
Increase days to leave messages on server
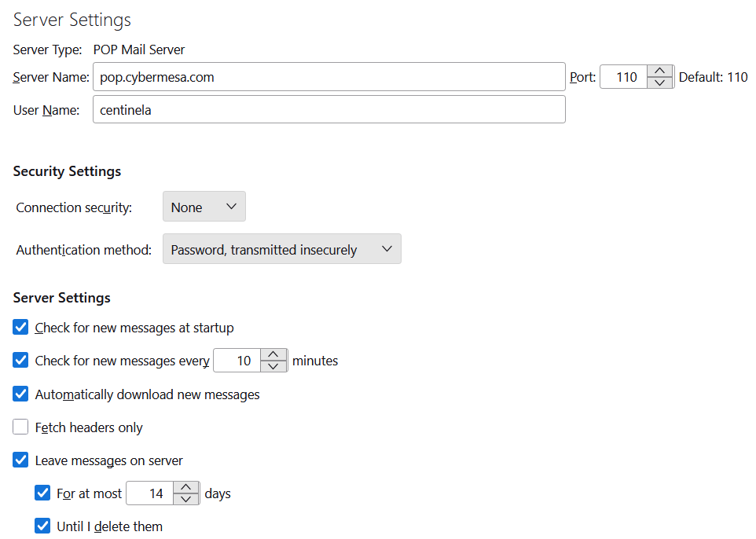point(185,487)
